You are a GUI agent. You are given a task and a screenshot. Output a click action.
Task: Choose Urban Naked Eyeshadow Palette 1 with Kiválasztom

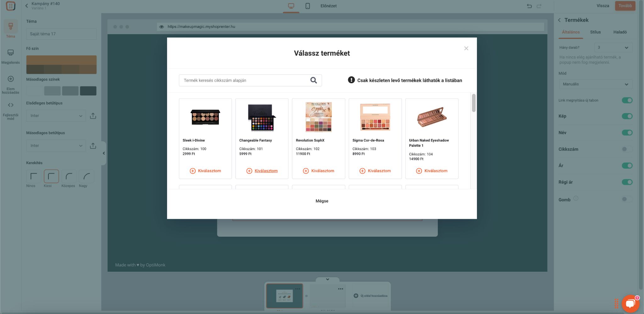[x=432, y=171]
